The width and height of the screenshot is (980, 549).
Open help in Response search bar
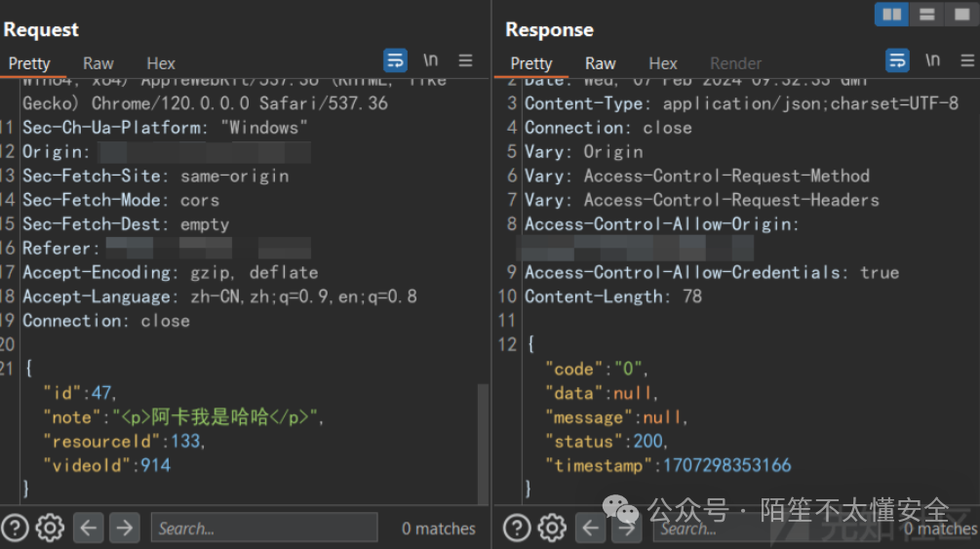click(x=517, y=528)
